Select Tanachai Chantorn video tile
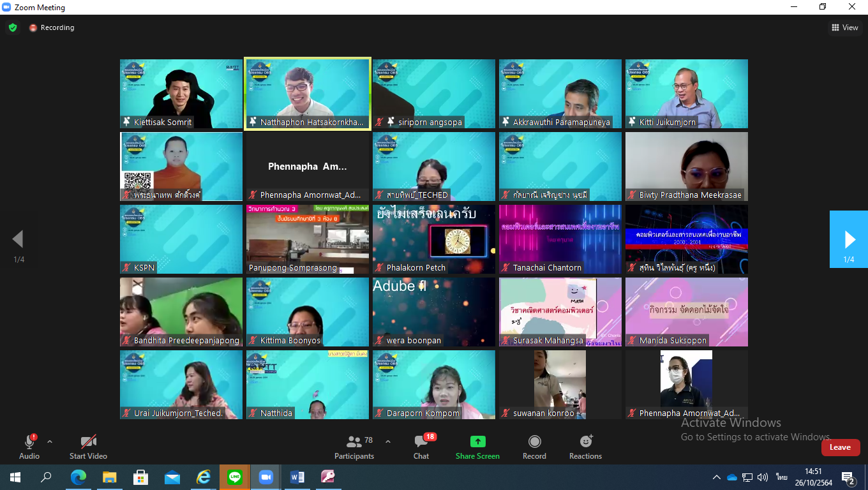 pos(560,239)
